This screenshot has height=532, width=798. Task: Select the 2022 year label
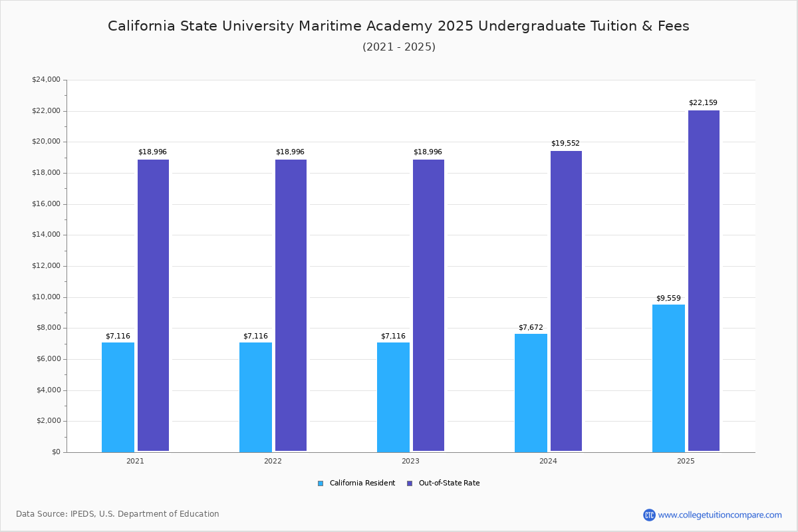(273, 460)
